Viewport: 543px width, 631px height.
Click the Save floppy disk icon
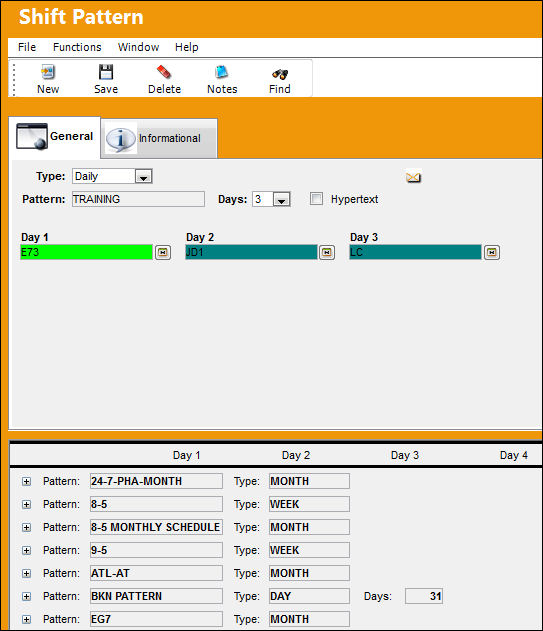(106, 72)
